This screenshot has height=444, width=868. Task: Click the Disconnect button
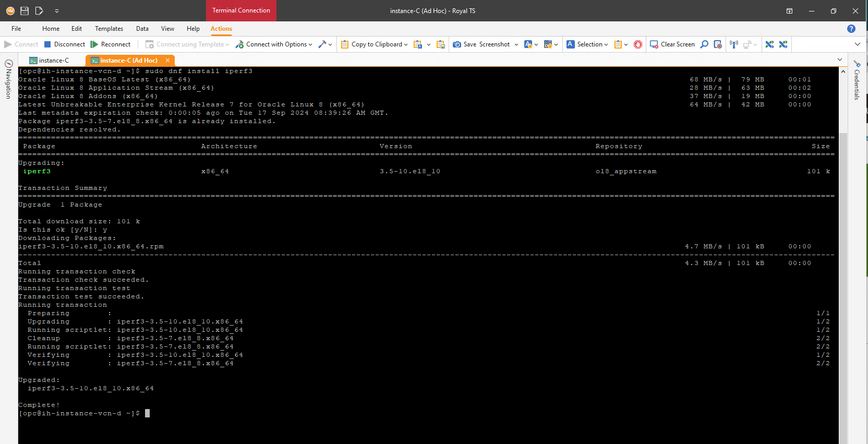(65, 44)
